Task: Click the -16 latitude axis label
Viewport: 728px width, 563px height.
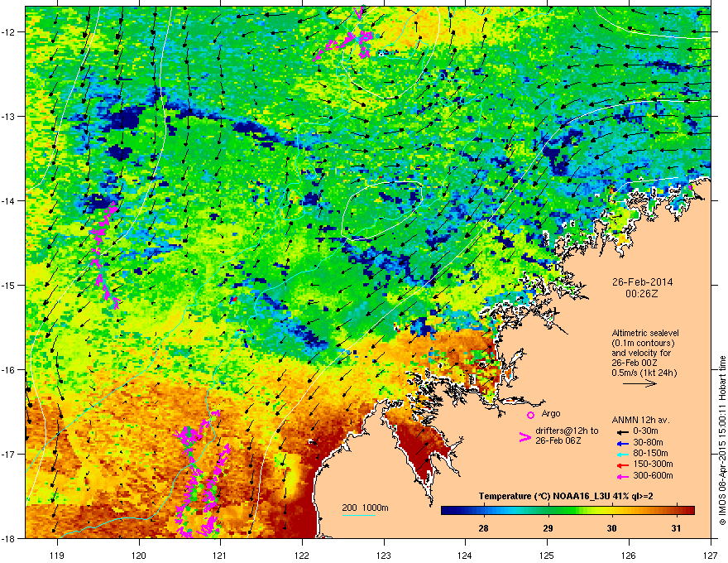Action: (x=9, y=370)
